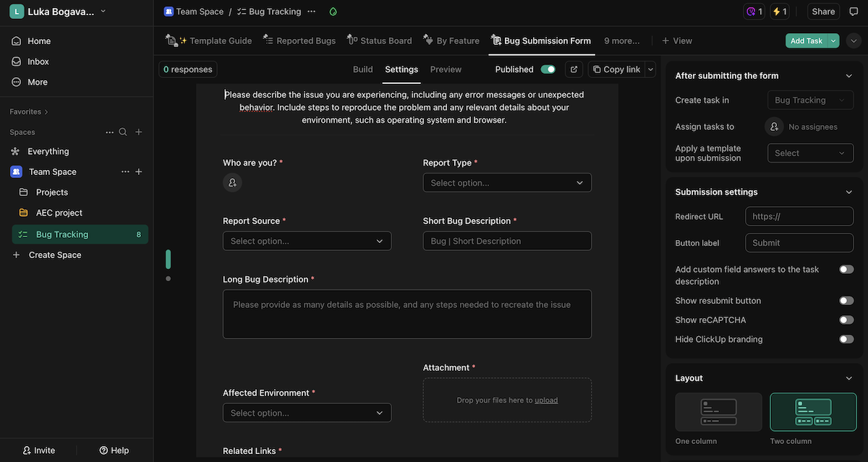The height and width of the screenshot is (462, 868).
Task: Click the avatar icon under Who are you
Action: (x=232, y=182)
